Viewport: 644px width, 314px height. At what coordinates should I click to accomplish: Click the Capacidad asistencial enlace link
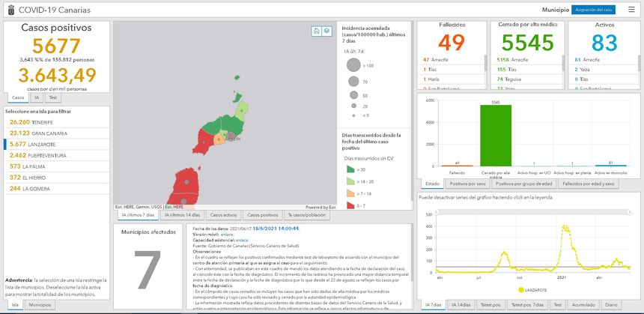click(241, 240)
